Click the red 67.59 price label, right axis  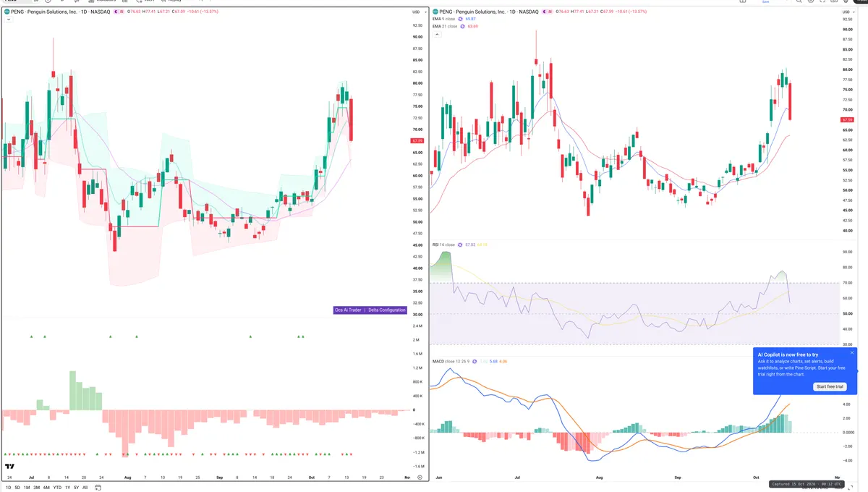coord(847,119)
